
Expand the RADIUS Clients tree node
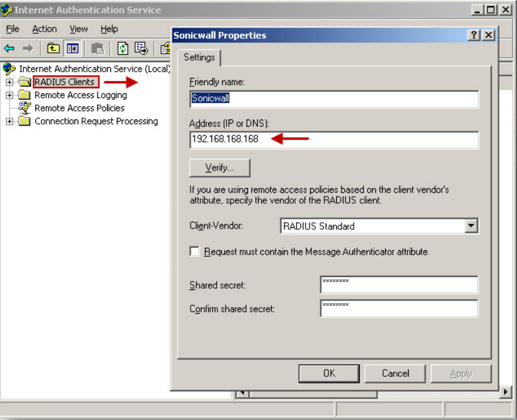(x=10, y=82)
